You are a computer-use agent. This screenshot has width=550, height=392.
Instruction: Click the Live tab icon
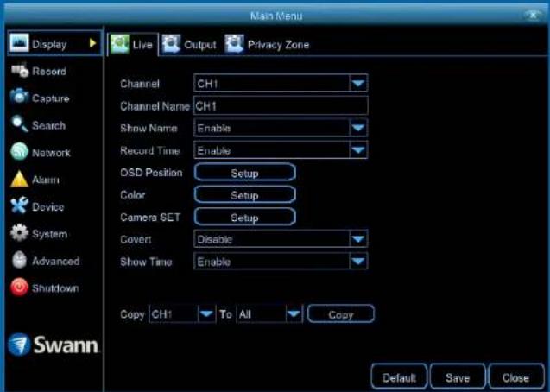click(120, 44)
